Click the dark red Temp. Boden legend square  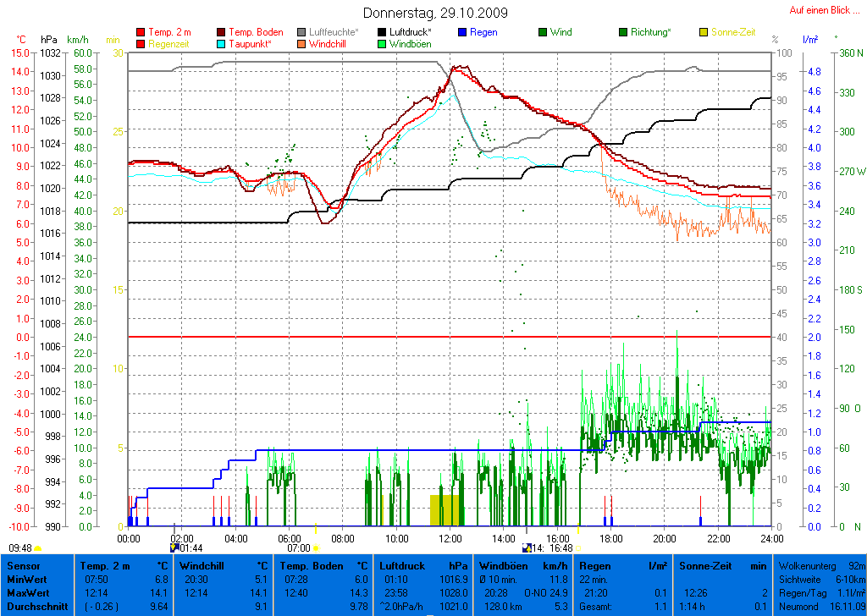click(222, 32)
